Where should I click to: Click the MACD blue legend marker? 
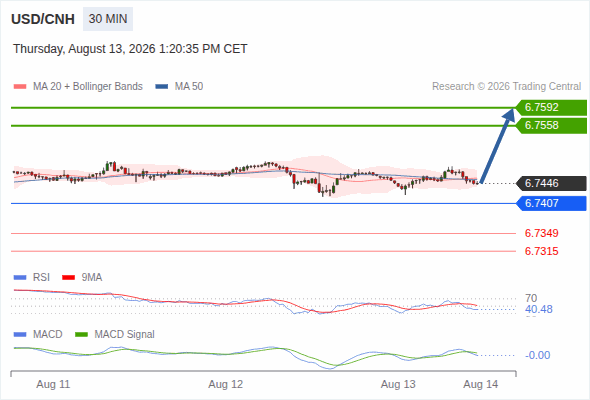pyautogui.click(x=20, y=335)
